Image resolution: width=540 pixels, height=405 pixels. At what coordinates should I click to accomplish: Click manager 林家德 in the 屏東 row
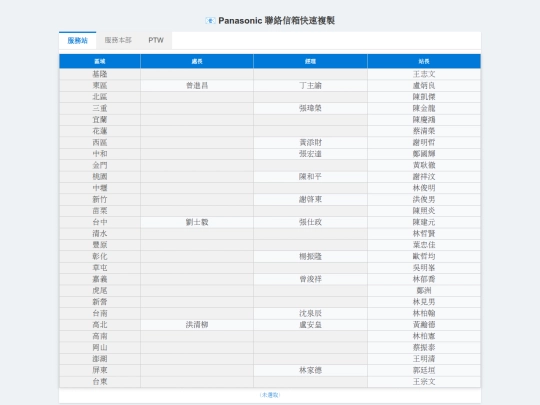(x=310, y=370)
